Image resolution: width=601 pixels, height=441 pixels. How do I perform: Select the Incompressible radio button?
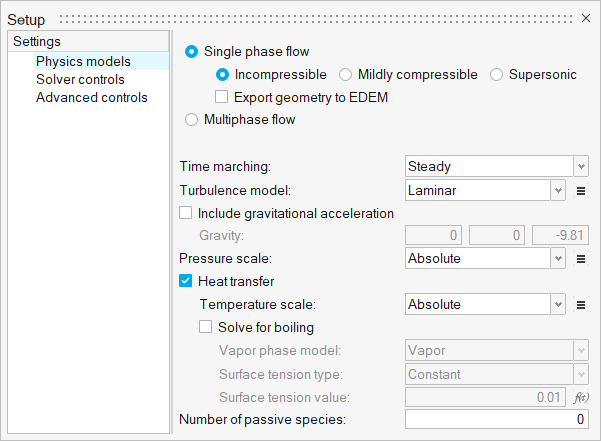[224, 74]
